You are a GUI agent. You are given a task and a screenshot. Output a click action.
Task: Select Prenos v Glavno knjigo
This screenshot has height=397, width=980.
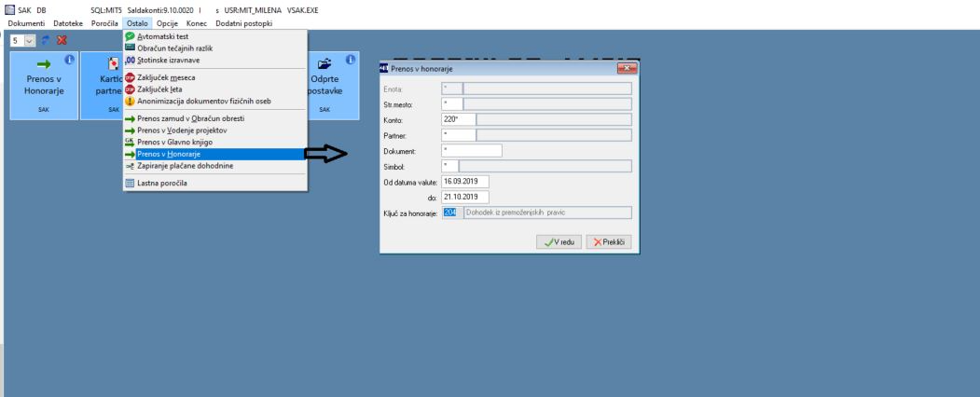pyautogui.click(x=215, y=143)
